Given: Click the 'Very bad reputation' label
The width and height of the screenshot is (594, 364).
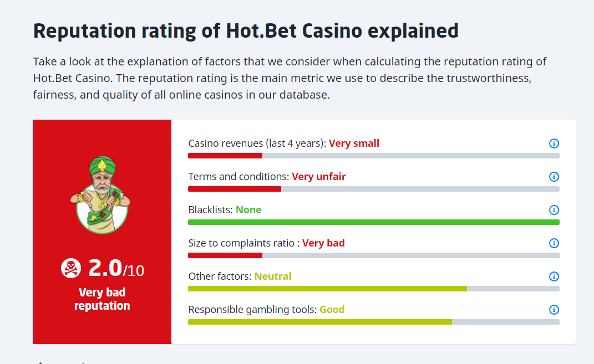Looking at the screenshot, I should click(x=102, y=299).
